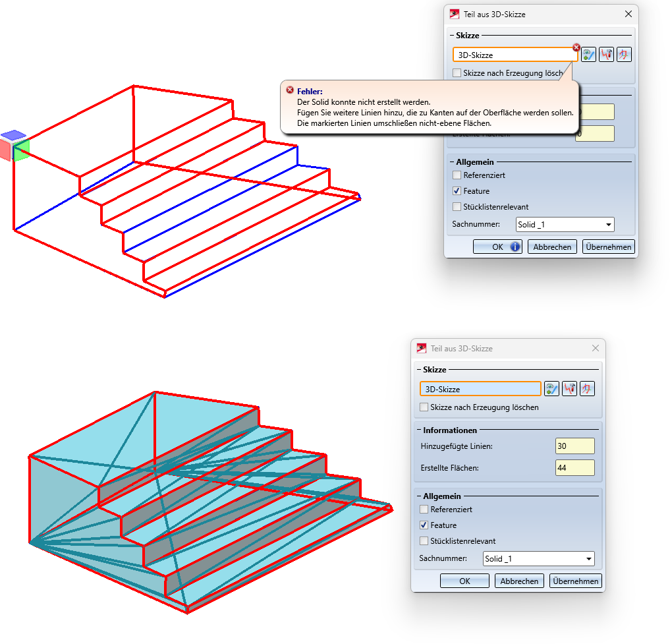Toggle Skizze nach Erzeugung löschen in the 44-Flächen dialog
This screenshot has height=644, width=670.
[424, 407]
